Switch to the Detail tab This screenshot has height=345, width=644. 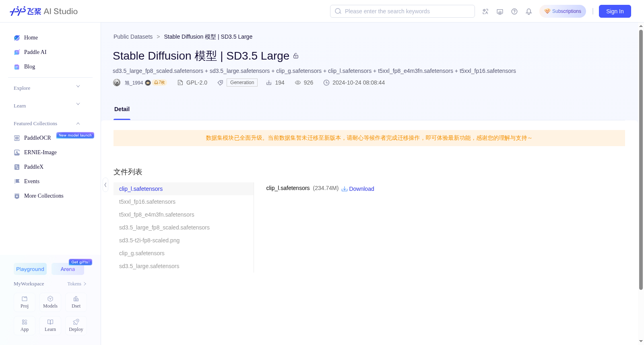(122, 109)
